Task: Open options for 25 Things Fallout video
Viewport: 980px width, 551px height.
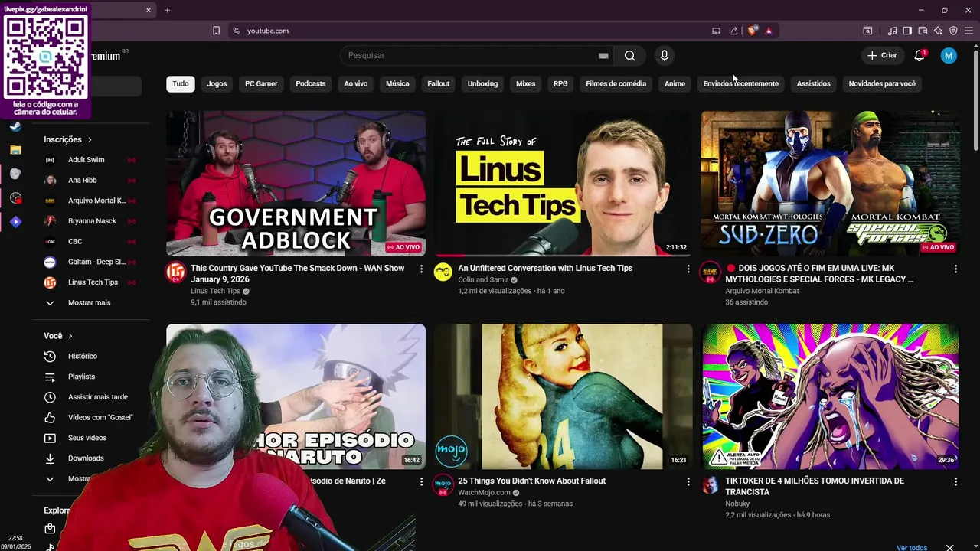Action: pyautogui.click(x=688, y=481)
